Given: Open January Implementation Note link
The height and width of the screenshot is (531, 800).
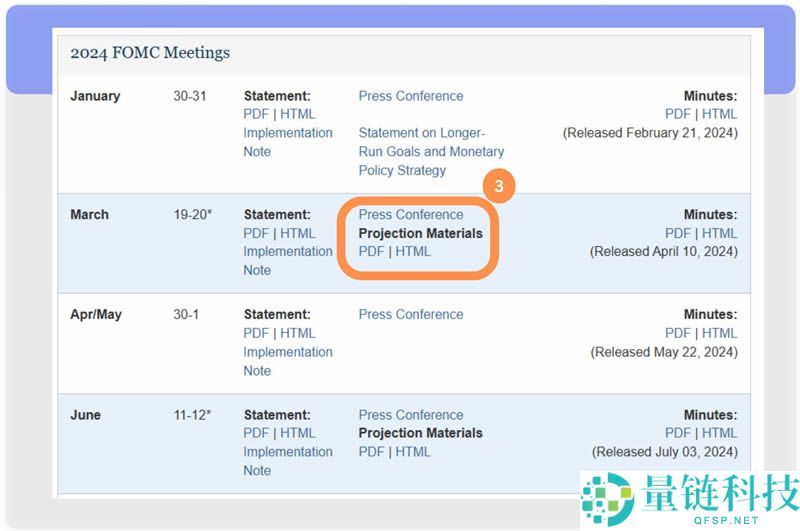Looking at the screenshot, I should pyautogui.click(x=288, y=142).
